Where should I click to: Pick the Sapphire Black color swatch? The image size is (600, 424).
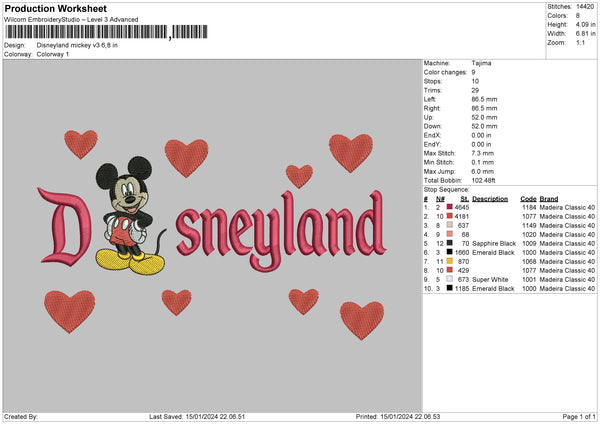pyautogui.click(x=450, y=243)
